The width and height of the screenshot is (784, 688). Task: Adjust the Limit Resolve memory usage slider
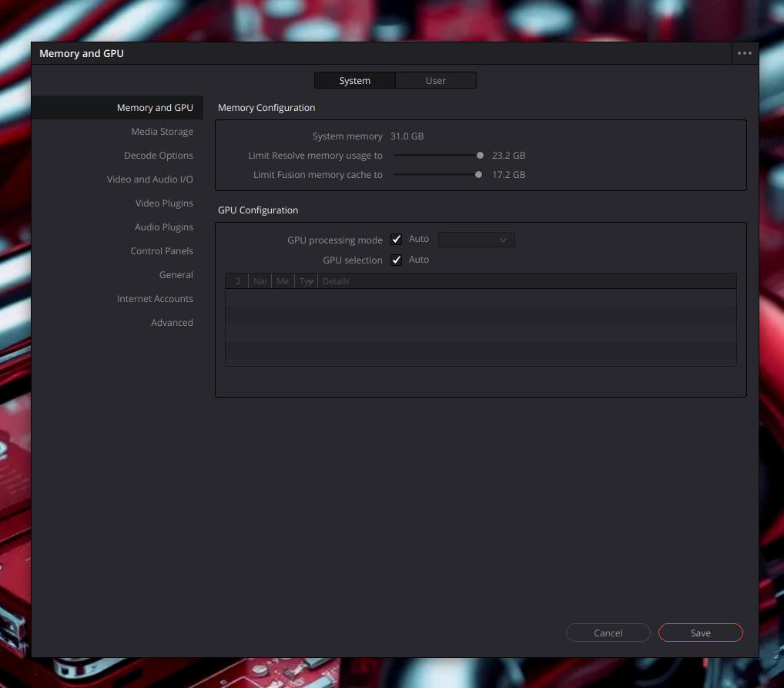click(479, 155)
